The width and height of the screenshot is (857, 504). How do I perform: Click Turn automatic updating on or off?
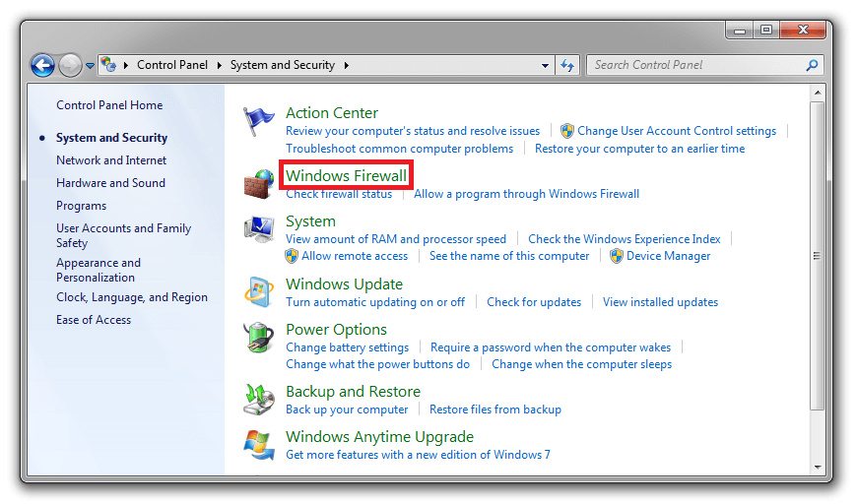(x=375, y=302)
